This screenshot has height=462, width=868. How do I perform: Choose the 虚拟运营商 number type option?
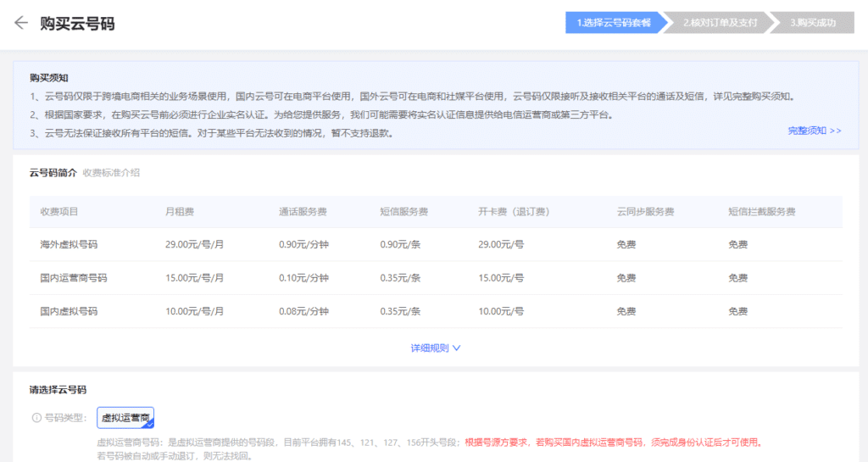coord(125,418)
